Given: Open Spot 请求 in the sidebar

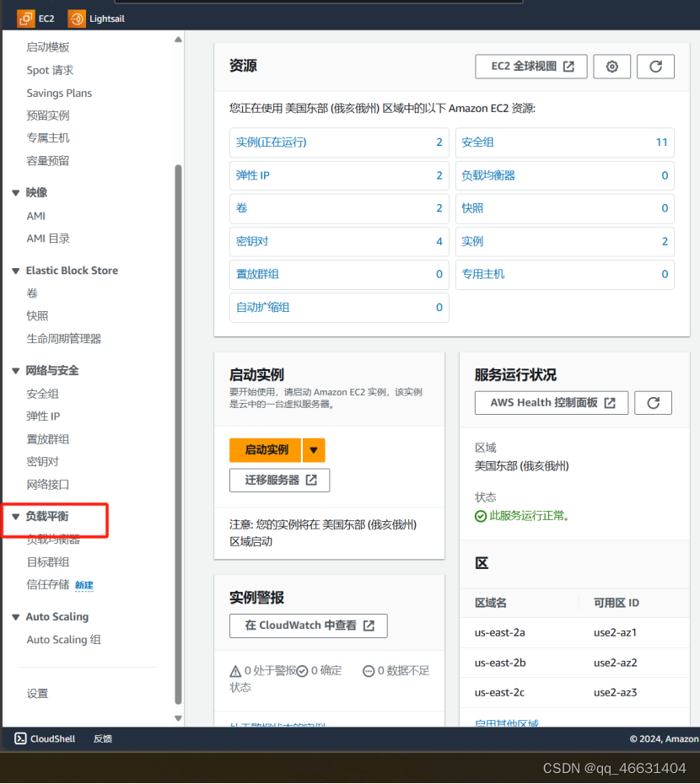Looking at the screenshot, I should pyautogui.click(x=50, y=70).
